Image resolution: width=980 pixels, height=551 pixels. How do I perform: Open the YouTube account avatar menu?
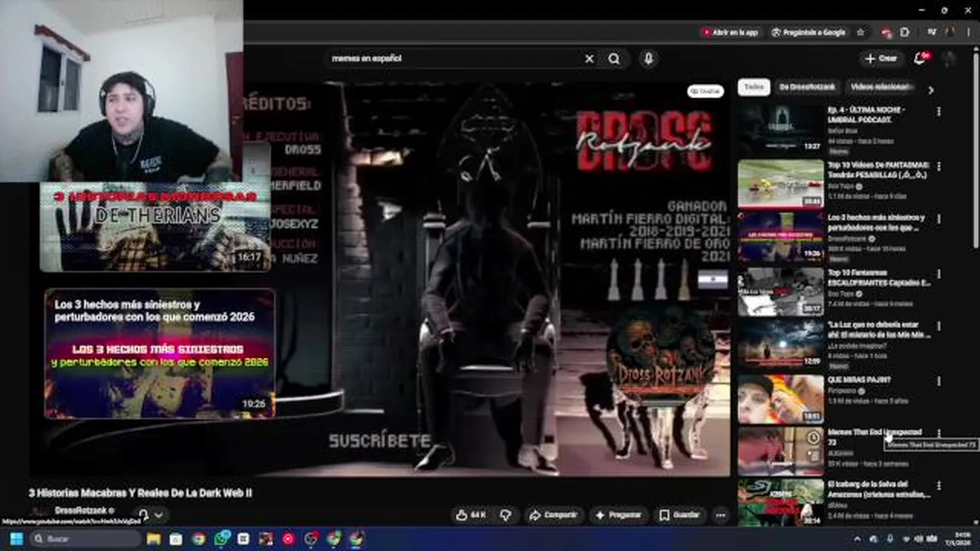[949, 58]
